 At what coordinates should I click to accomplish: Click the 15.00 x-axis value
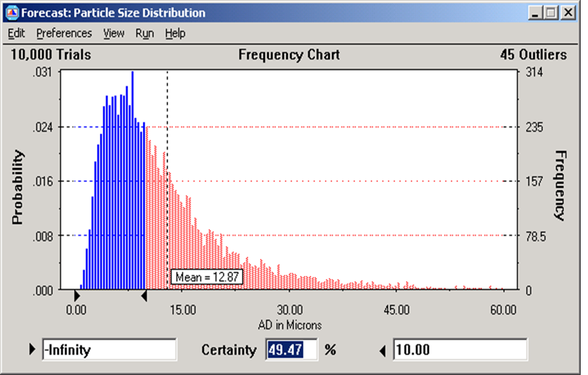click(183, 310)
